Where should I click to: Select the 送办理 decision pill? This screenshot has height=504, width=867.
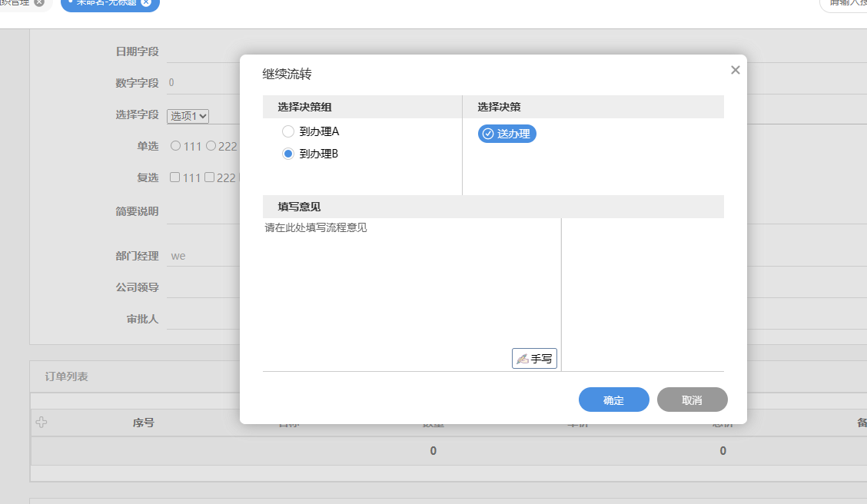click(507, 134)
